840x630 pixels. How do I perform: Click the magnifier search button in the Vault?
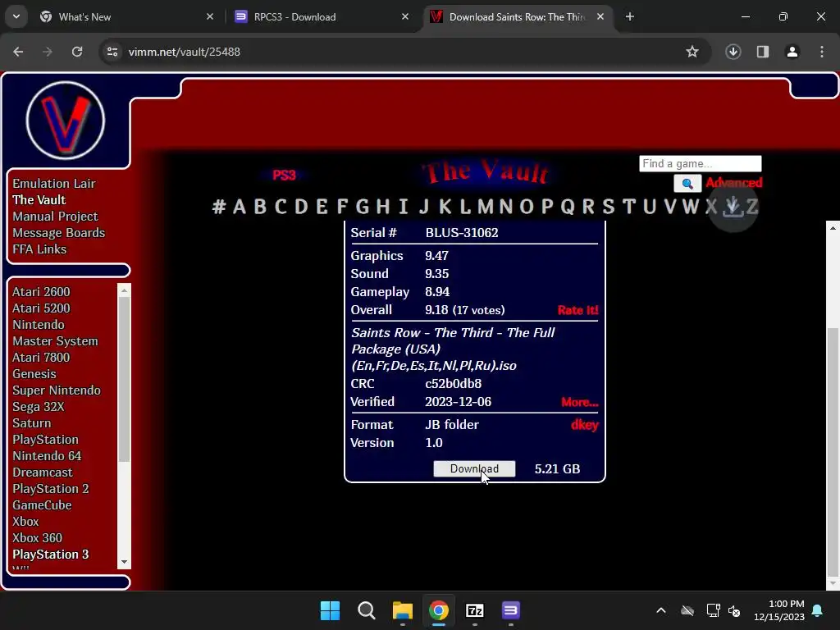click(687, 183)
